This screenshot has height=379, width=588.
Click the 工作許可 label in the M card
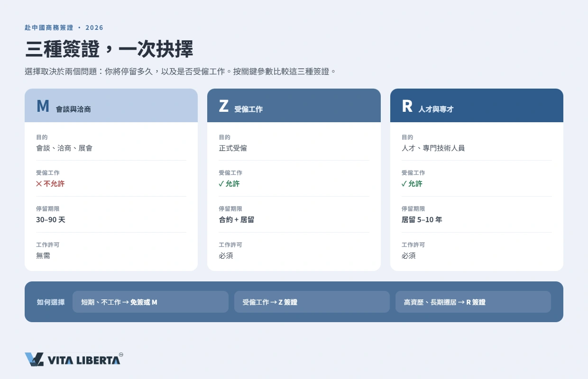[x=48, y=245]
